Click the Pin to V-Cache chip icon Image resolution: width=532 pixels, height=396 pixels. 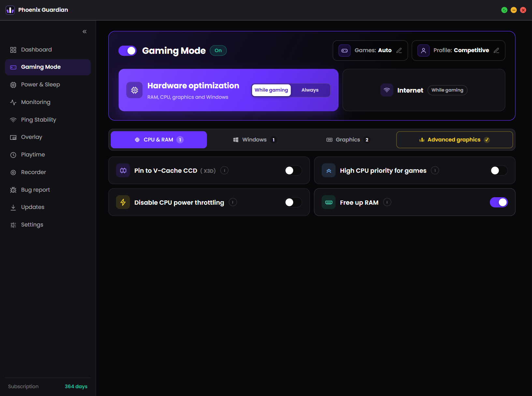pyautogui.click(x=123, y=170)
